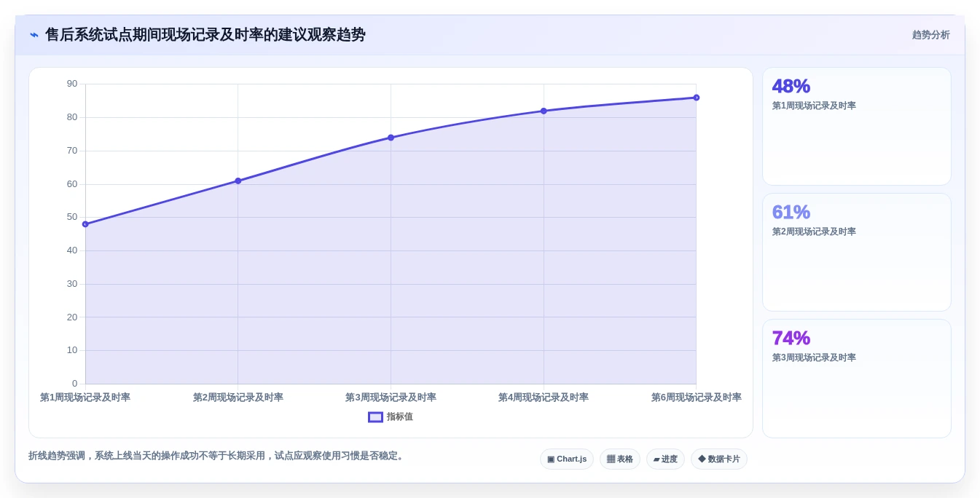Click the y-axis value 0
The height and width of the screenshot is (498, 980).
pyautogui.click(x=74, y=384)
